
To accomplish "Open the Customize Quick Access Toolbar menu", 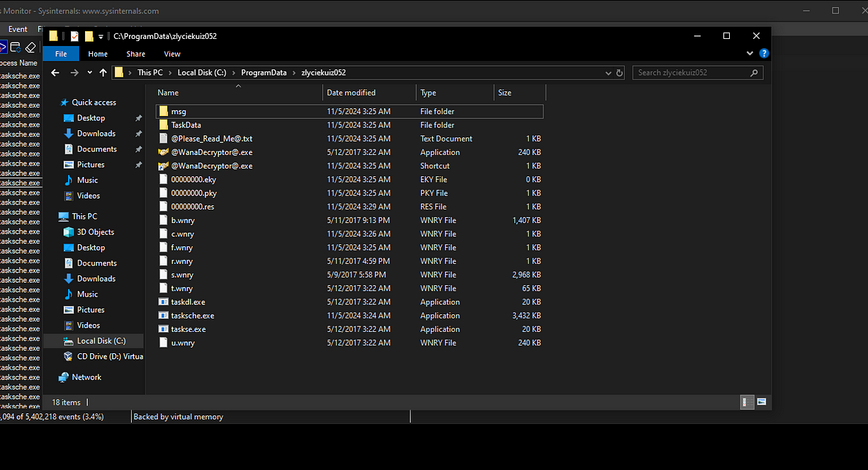I will [101, 35].
